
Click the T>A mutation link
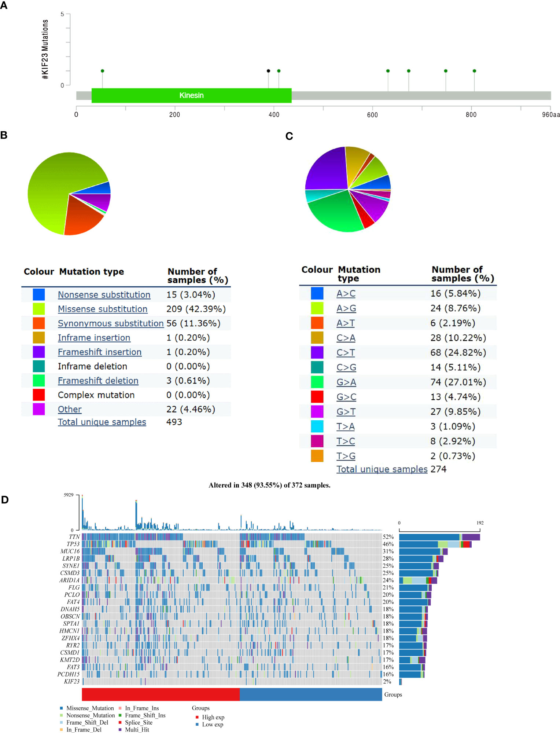346,426
